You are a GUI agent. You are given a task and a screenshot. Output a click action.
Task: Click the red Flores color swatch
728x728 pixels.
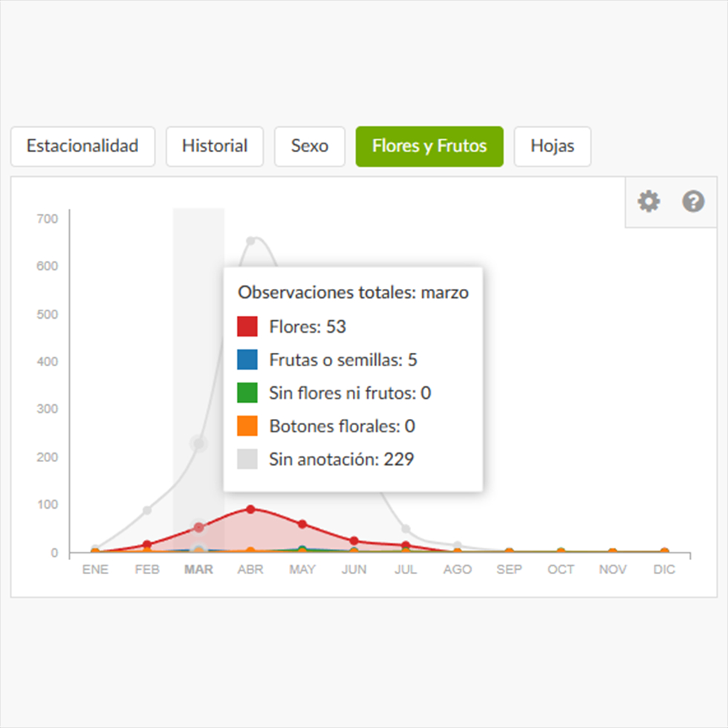[x=247, y=327]
